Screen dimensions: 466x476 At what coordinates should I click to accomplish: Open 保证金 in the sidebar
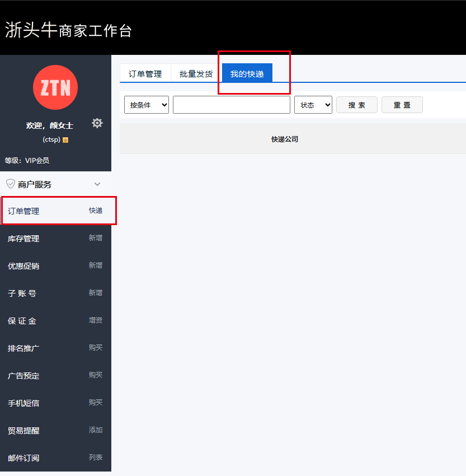tap(22, 321)
